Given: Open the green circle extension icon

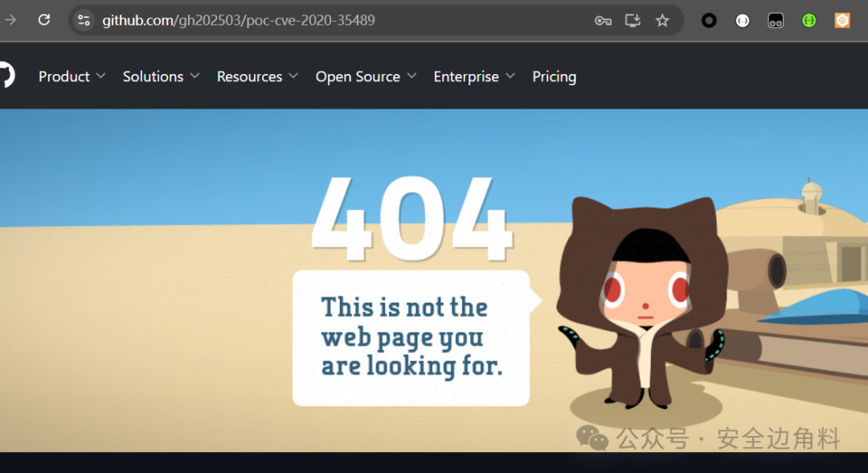Looking at the screenshot, I should (809, 20).
